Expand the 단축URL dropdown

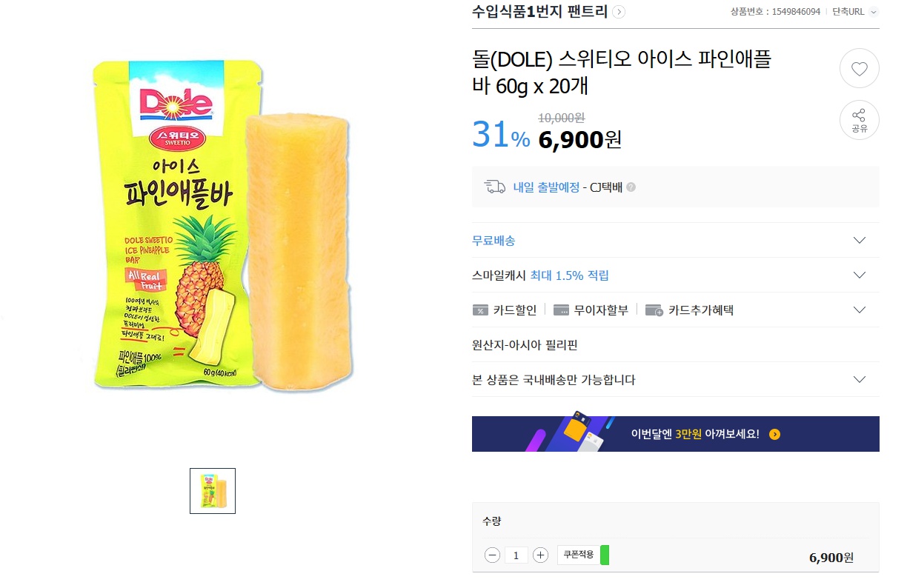[x=872, y=12]
